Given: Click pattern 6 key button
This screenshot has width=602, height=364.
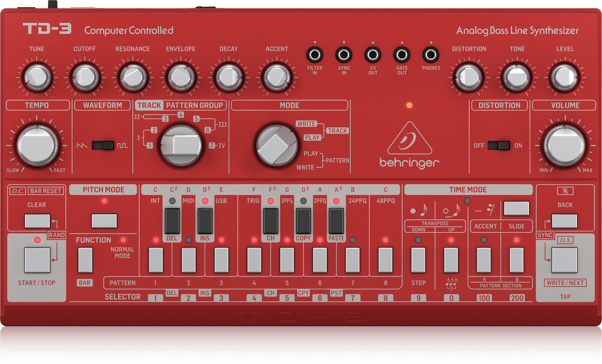Looking at the screenshot, I should click(320, 260).
